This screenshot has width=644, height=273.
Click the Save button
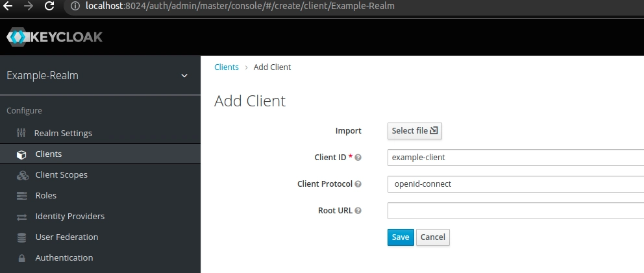coord(401,237)
